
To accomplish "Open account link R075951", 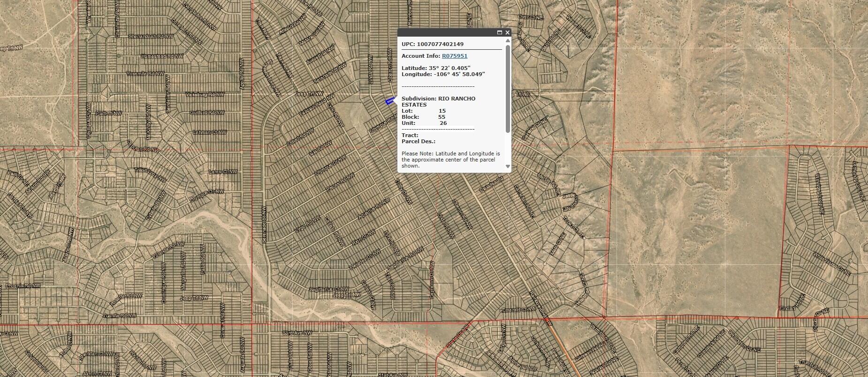I will pyautogui.click(x=455, y=56).
